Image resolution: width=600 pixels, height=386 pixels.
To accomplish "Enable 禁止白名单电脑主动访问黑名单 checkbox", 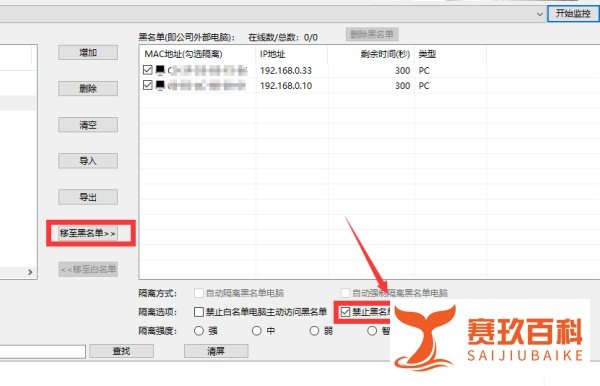I will pyautogui.click(x=199, y=312).
